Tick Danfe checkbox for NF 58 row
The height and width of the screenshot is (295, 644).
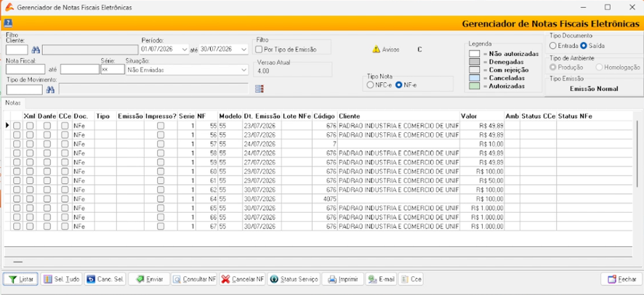[47, 153]
